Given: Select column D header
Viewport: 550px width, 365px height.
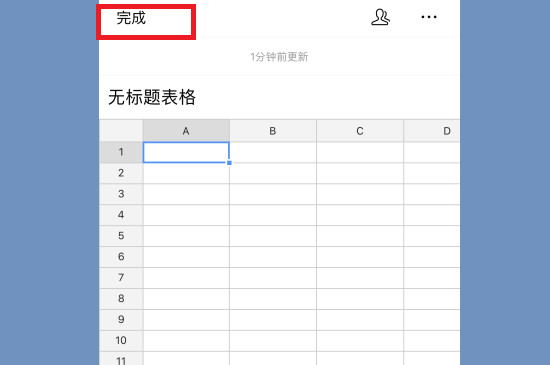Looking at the screenshot, I should 432,131.
